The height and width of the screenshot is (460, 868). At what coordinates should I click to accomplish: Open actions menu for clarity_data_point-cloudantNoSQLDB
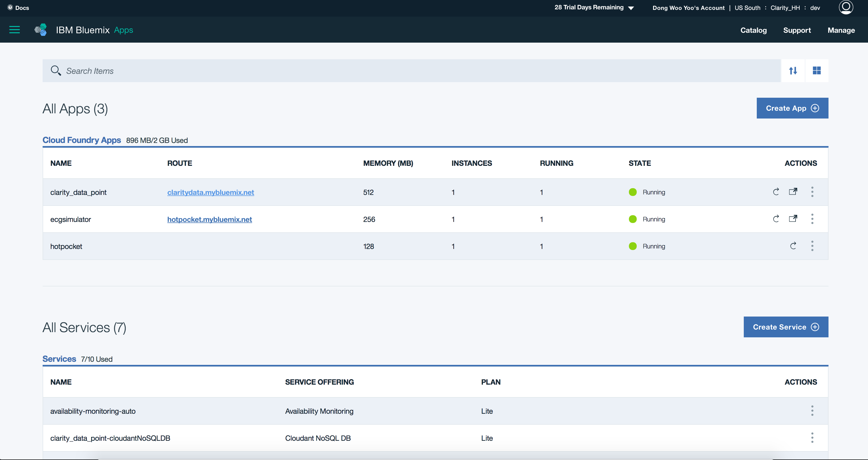tap(812, 437)
